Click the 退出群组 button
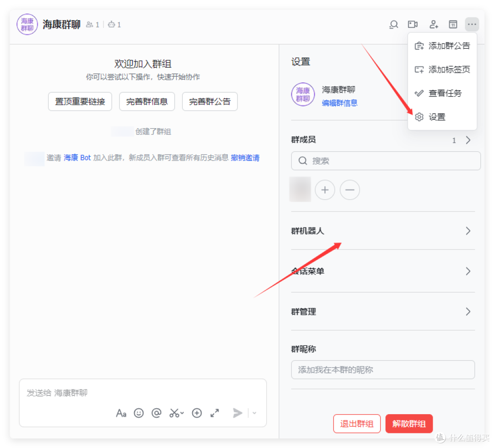This screenshot has height=448, width=494. (x=357, y=423)
